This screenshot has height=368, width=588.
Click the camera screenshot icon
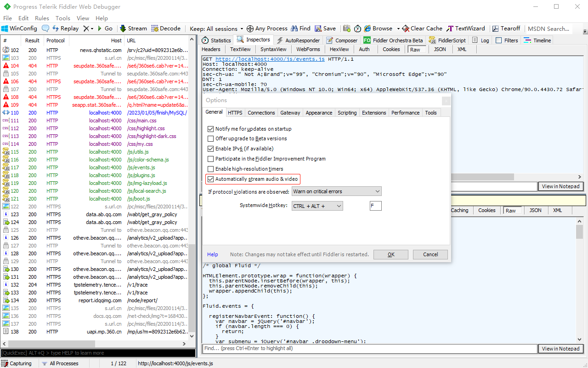pos(347,29)
